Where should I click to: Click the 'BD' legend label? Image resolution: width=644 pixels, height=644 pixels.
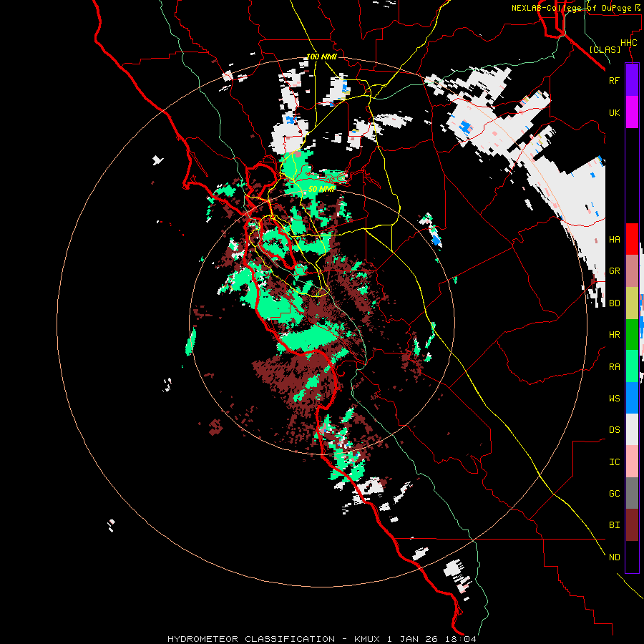614,303
